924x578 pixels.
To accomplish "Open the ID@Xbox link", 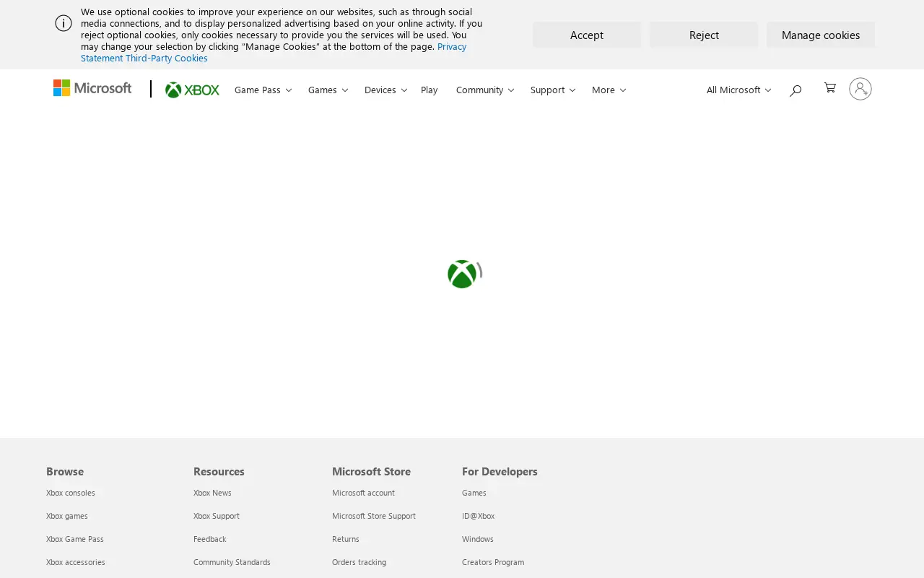I will click(x=478, y=516).
